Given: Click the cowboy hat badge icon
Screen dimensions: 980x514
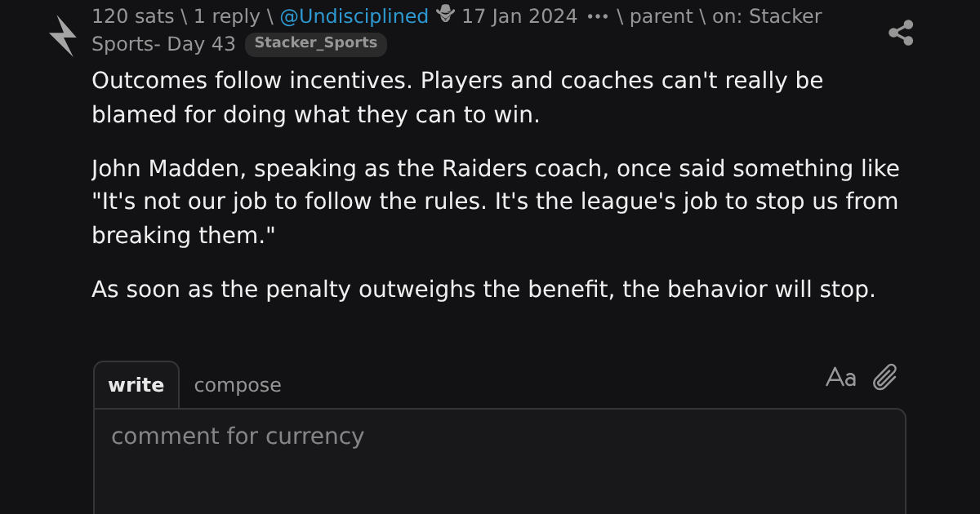Looking at the screenshot, I should click(x=445, y=14).
